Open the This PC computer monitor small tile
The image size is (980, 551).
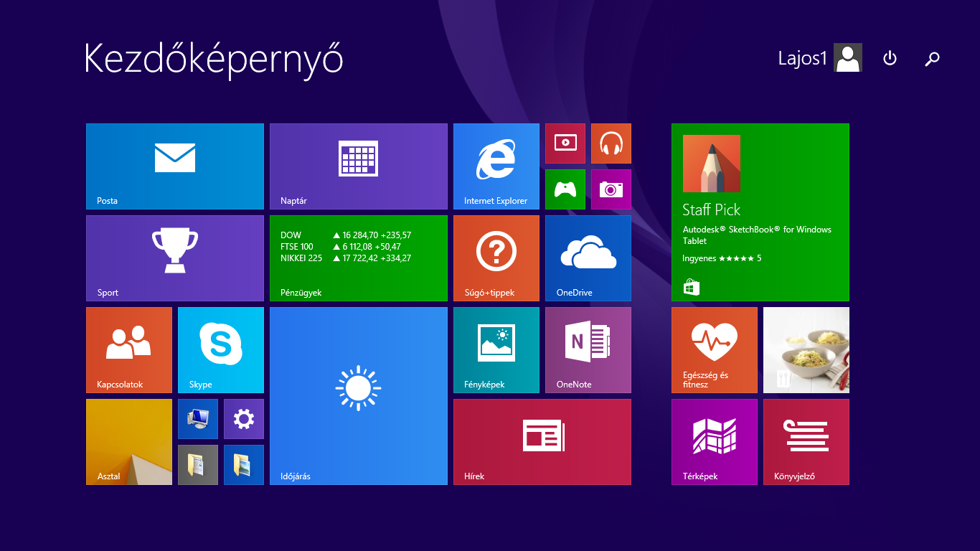coord(198,419)
